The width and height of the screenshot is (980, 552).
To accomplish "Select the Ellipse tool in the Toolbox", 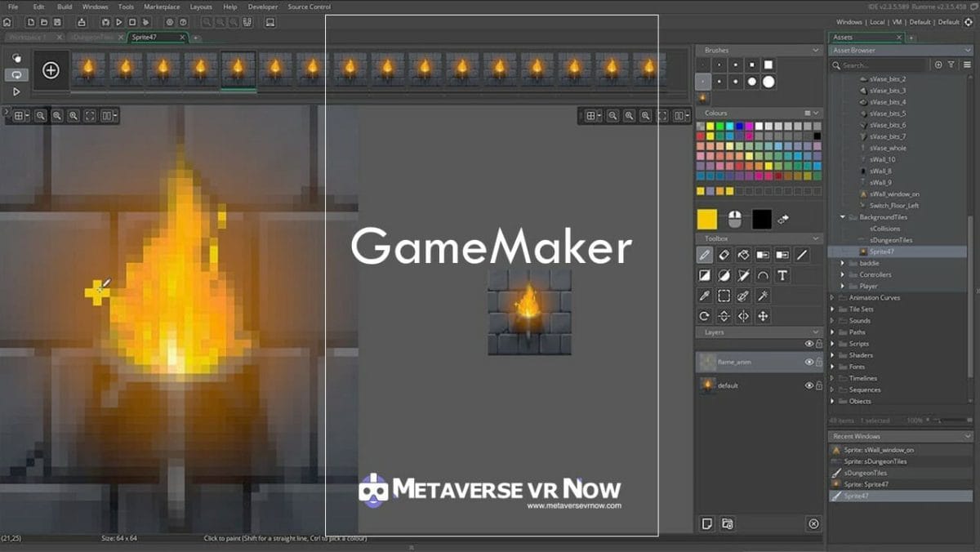I will (x=724, y=275).
